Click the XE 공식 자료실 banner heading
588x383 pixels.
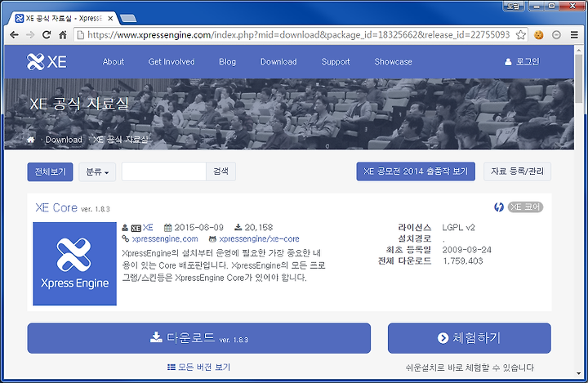tap(78, 104)
